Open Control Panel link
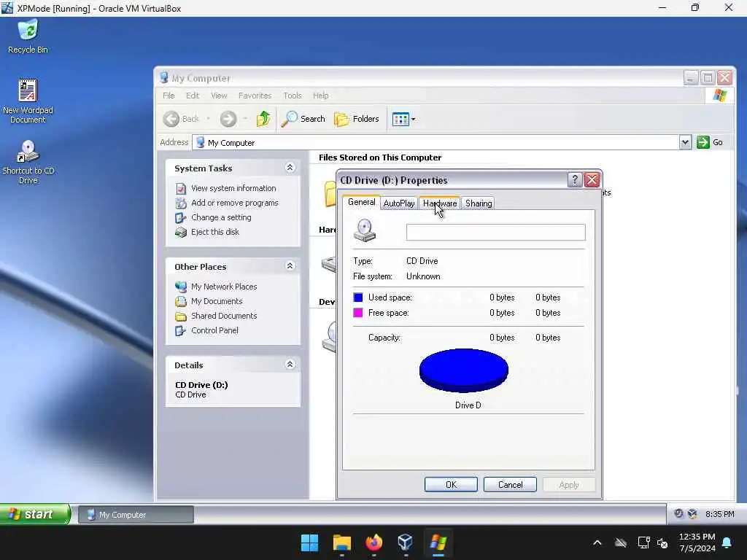Viewport: 747px width, 560px height. click(x=214, y=330)
